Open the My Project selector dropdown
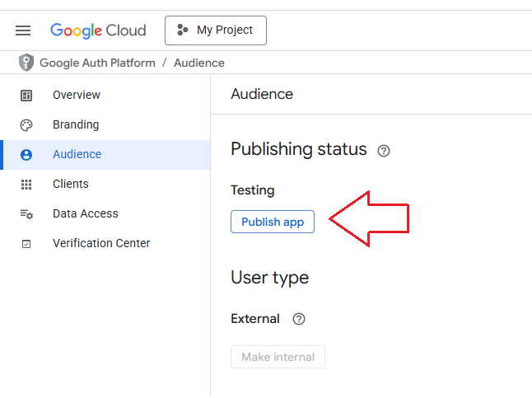The height and width of the screenshot is (398, 532). click(x=216, y=30)
